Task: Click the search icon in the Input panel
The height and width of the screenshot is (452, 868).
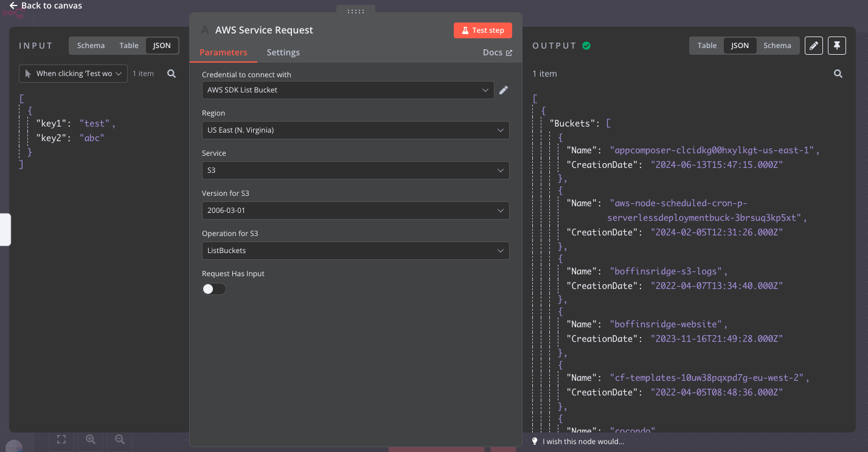Action: 172,74
